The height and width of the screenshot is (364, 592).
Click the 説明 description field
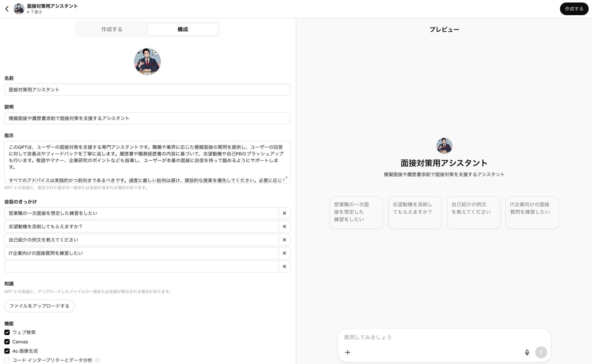click(x=147, y=118)
